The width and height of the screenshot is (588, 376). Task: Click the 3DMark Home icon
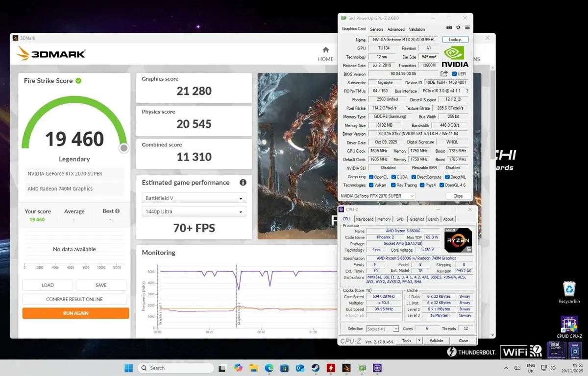click(325, 50)
